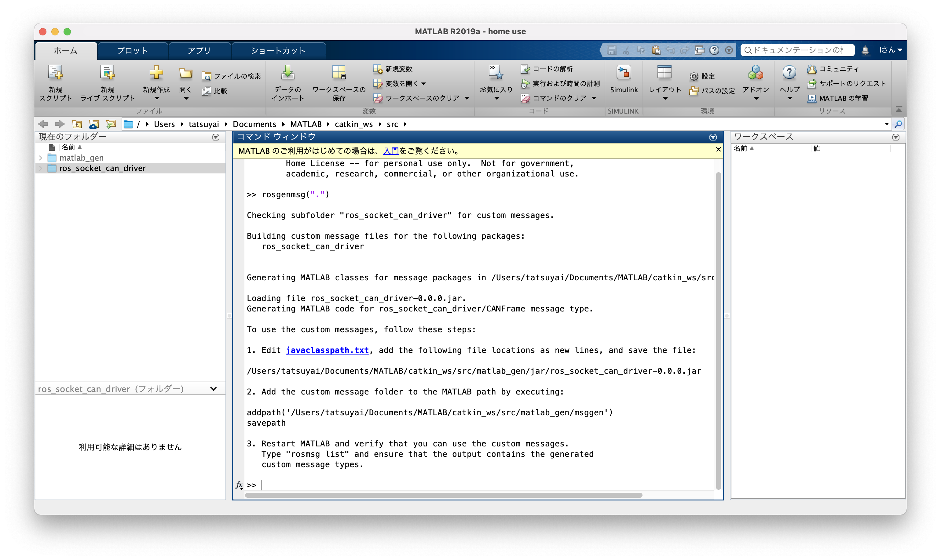
Task: Switch to the ホーム tab
Action: click(66, 51)
